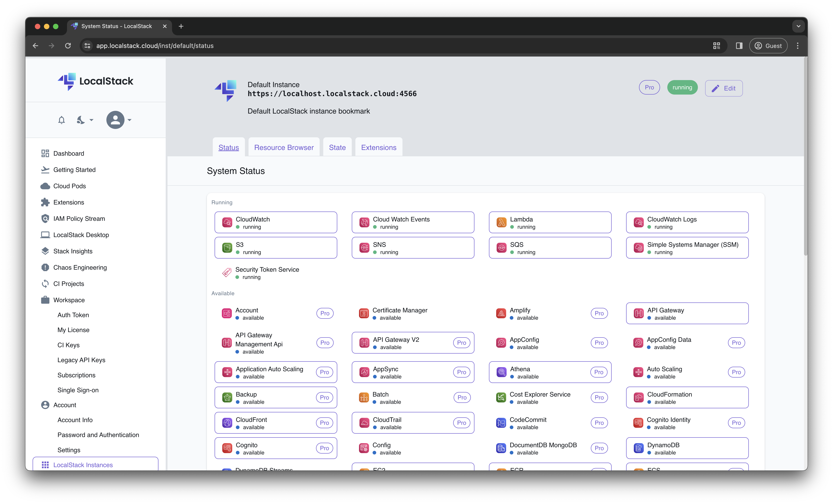
Task: Select IAM Policy Stream
Action: [x=79, y=218]
